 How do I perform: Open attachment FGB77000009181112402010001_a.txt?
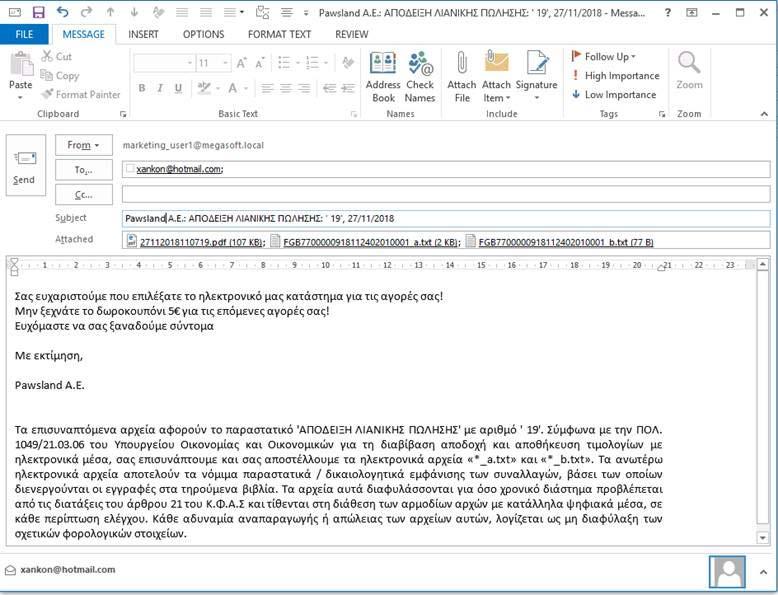click(366, 242)
